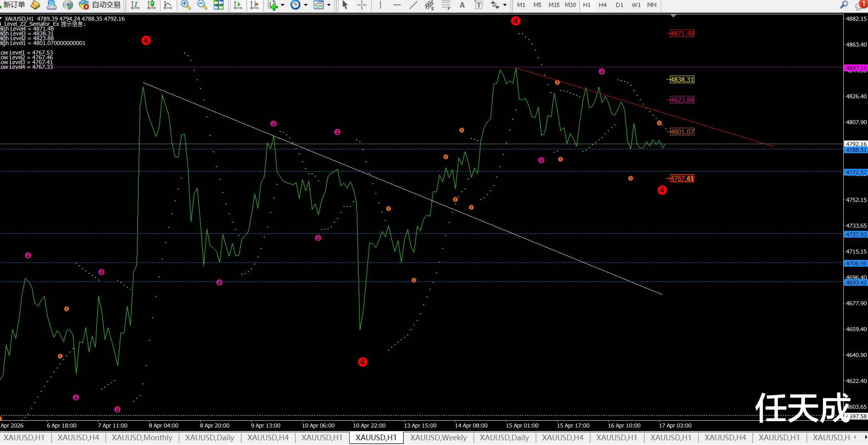Select the H4 timeframe button

[x=602, y=5]
